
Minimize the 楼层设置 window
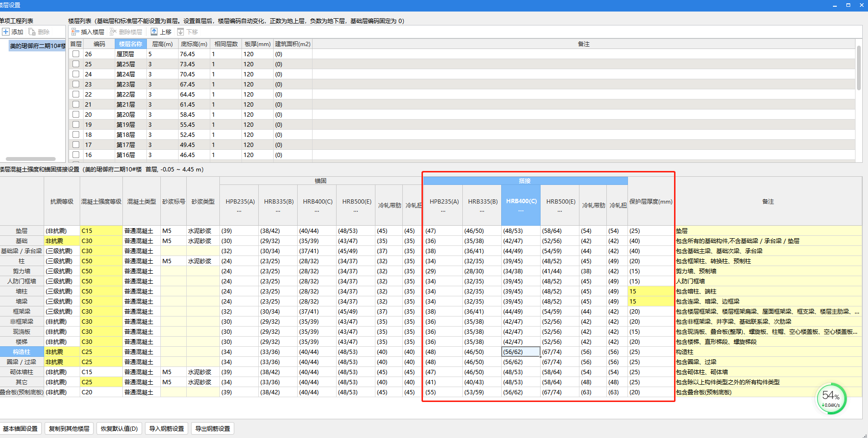[835, 5]
